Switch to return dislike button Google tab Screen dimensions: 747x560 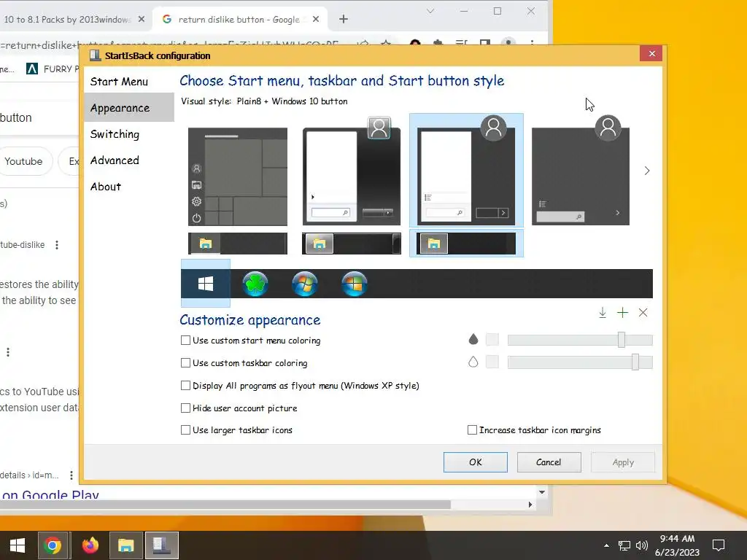[239, 20]
